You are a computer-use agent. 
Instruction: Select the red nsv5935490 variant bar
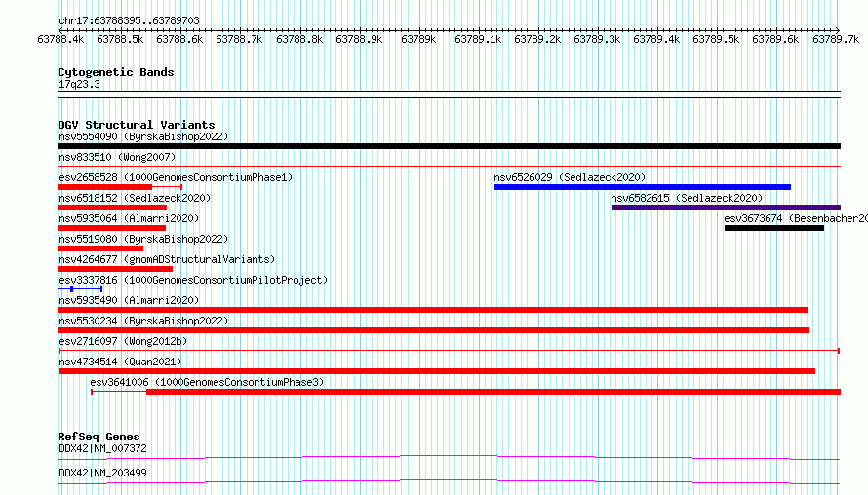coord(432,310)
